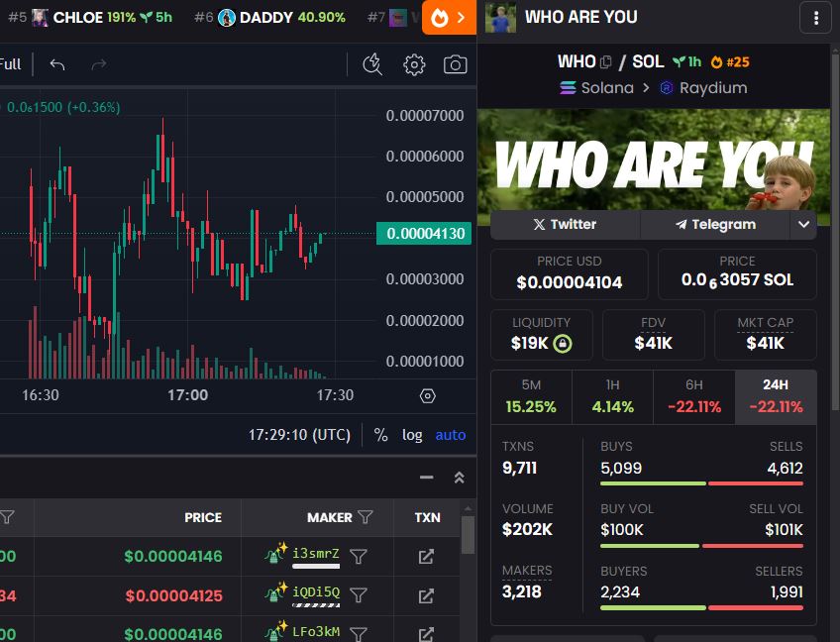
Task: Filter by maker i3smrZ funnel icon
Action: point(358,557)
